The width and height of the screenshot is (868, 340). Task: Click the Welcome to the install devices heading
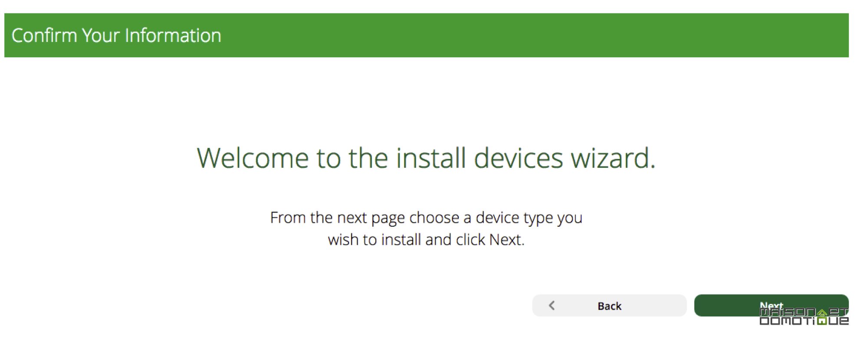[426, 158]
